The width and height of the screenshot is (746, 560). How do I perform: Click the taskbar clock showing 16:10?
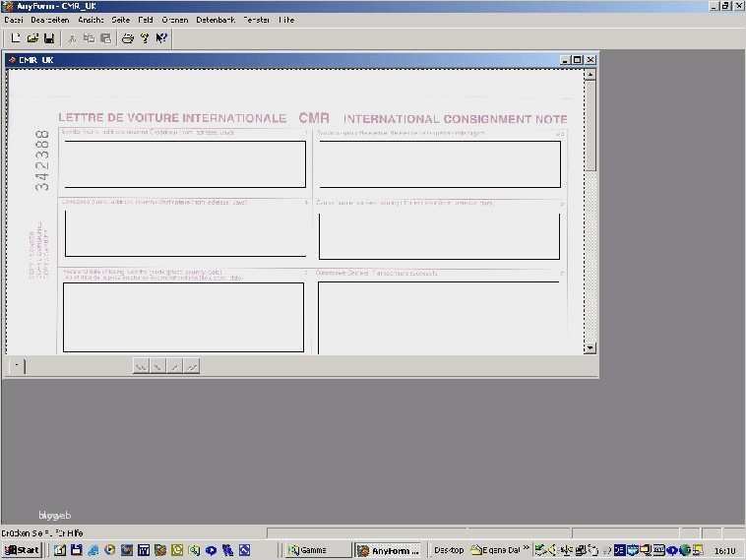724,551
